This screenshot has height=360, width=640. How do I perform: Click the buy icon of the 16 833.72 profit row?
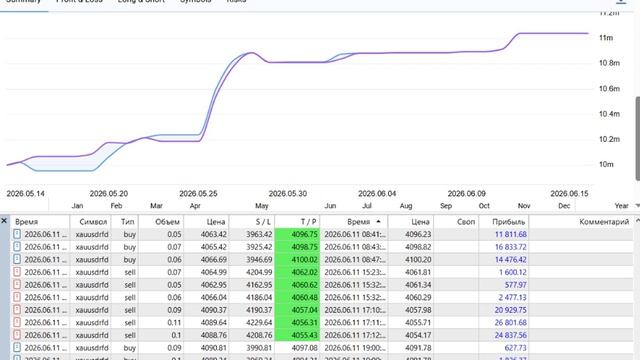tap(17, 247)
